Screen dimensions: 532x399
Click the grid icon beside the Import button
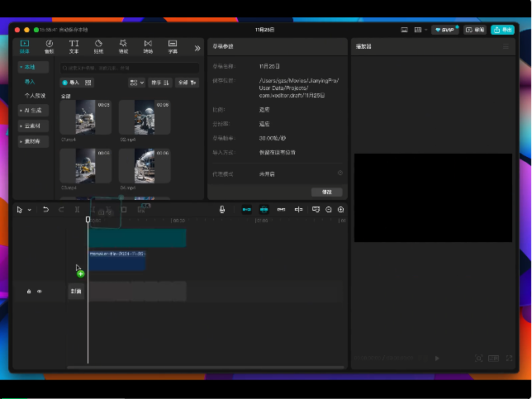88,83
